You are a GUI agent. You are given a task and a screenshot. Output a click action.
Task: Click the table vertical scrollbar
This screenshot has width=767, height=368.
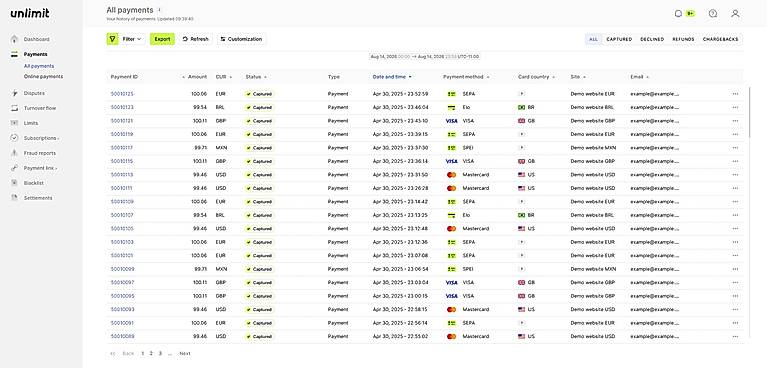coord(750,113)
